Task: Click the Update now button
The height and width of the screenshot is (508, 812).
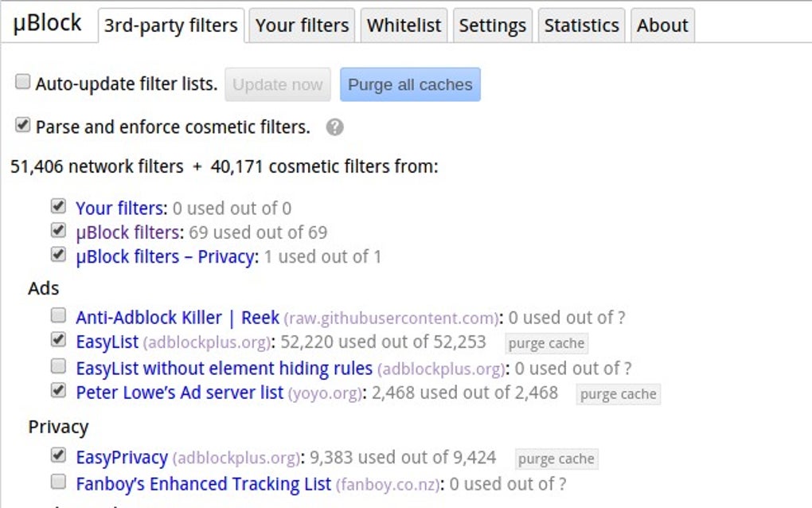Action: point(277,85)
